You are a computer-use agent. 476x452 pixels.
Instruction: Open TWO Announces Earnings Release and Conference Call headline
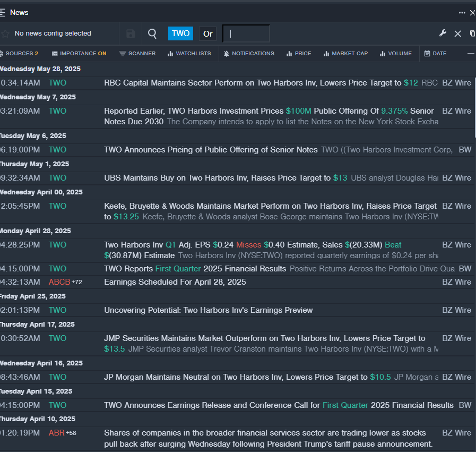279,405
